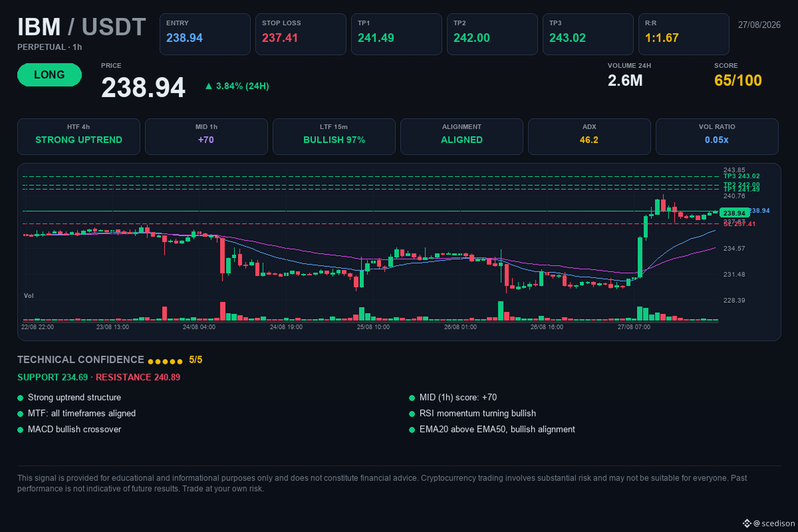The image size is (798, 532).
Task: Jump to the 22/08 22:00 time label
Action: [37, 327]
